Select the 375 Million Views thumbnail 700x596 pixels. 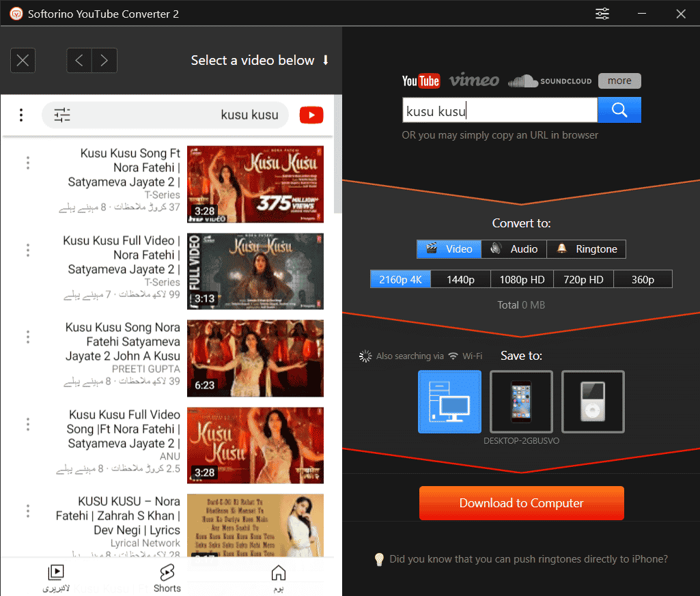click(x=255, y=184)
